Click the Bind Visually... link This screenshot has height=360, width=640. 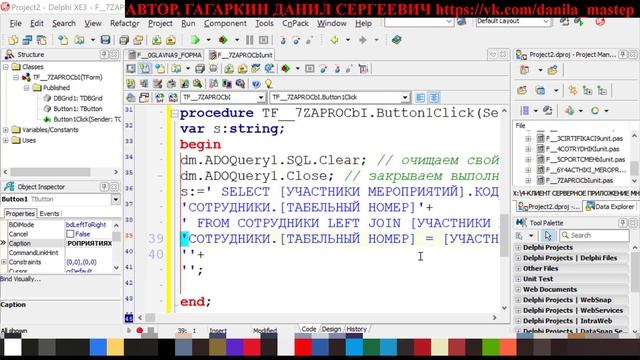pyautogui.click(x=20, y=279)
